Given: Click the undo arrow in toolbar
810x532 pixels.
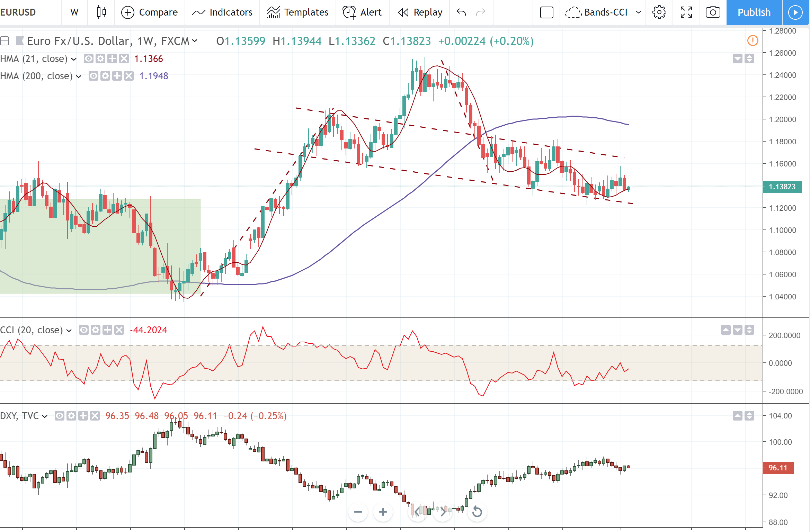Looking at the screenshot, I should [461, 12].
